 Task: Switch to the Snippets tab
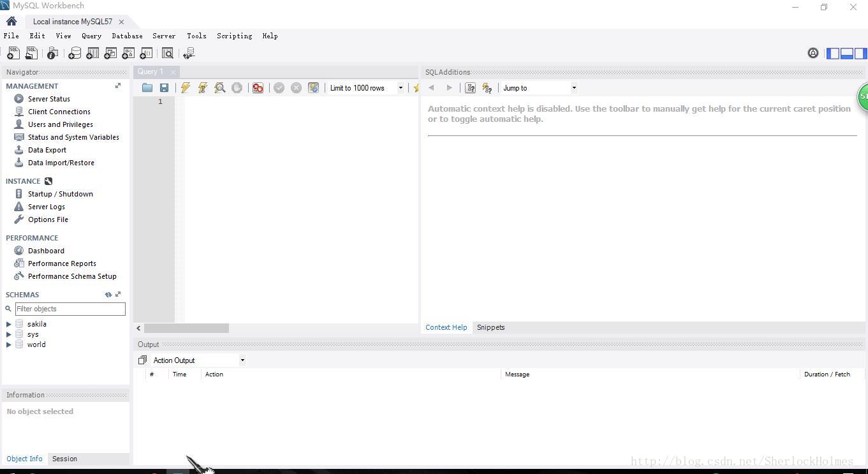pos(490,327)
